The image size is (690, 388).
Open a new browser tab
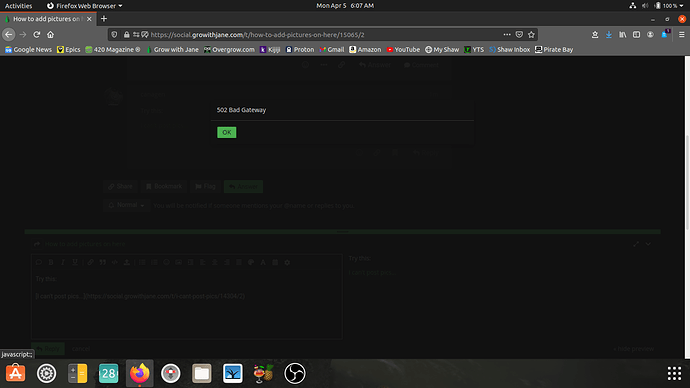pos(104,19)
